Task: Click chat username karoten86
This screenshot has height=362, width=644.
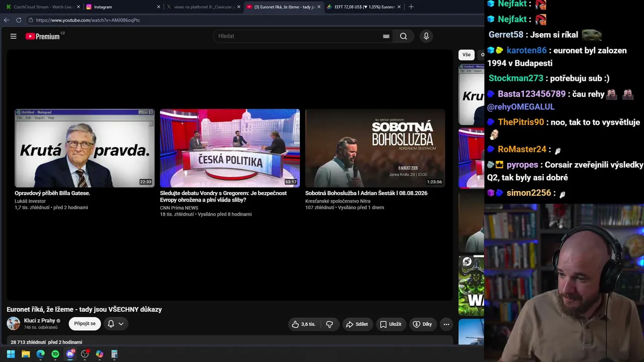Action: [527, 50]
